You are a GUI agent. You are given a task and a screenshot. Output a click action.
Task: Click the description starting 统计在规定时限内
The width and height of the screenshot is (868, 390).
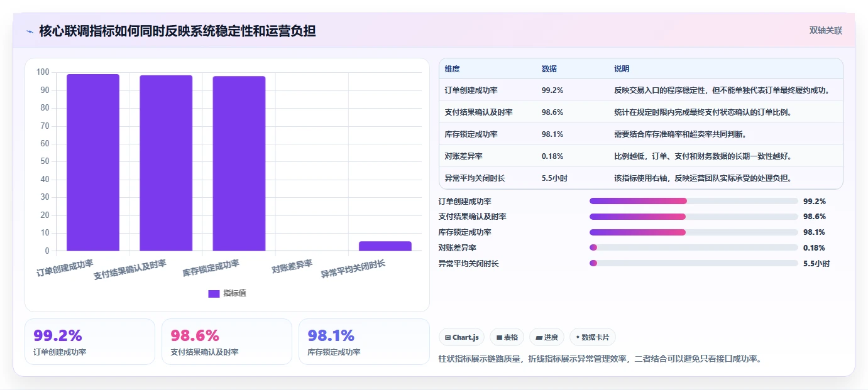coord(703,112)
